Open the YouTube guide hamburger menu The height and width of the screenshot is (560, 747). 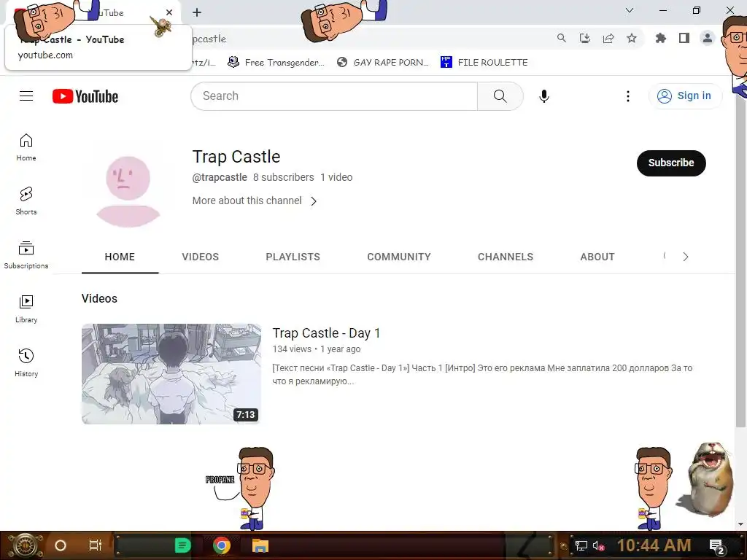coord(26,96)
